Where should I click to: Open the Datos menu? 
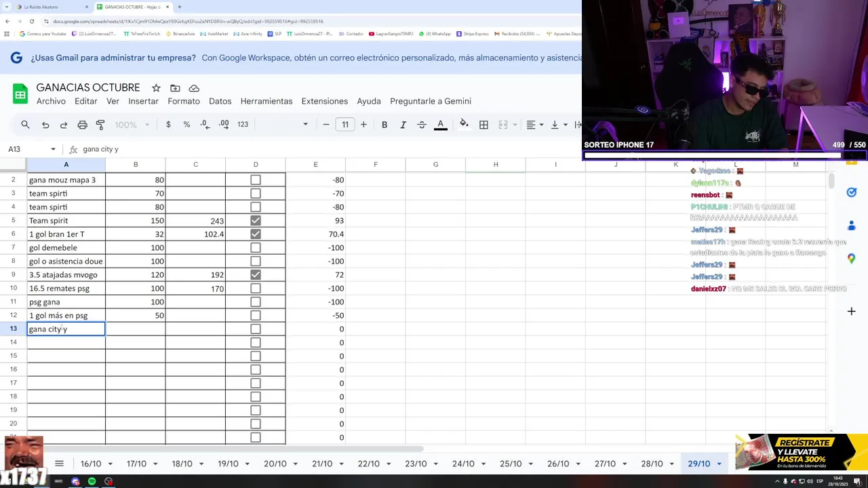click(x=220, y=101)
